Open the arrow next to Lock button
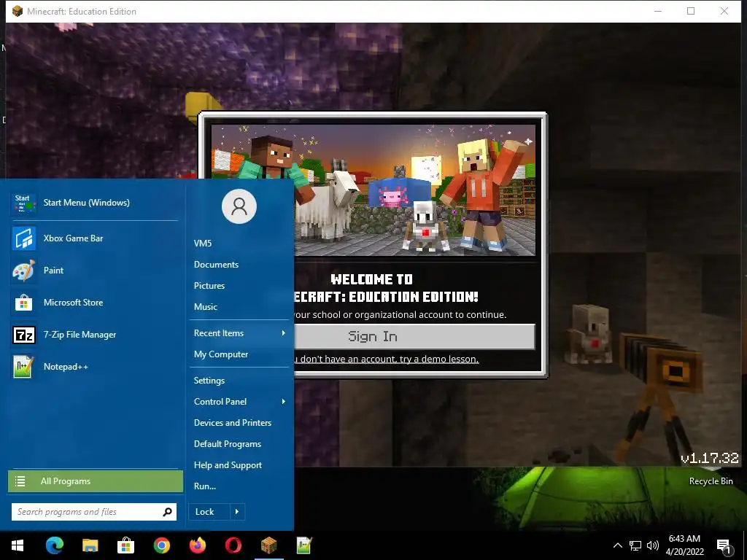The image size is (747, 560). [x=237, y=512]
